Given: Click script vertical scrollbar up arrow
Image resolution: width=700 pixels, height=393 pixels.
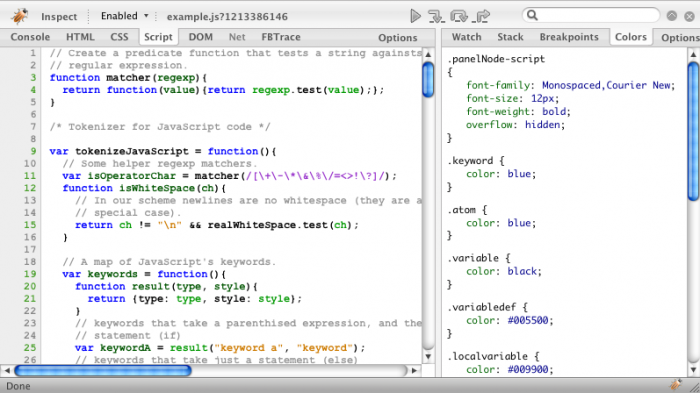Looking at the screenshot, I should [x=428, y=54].
